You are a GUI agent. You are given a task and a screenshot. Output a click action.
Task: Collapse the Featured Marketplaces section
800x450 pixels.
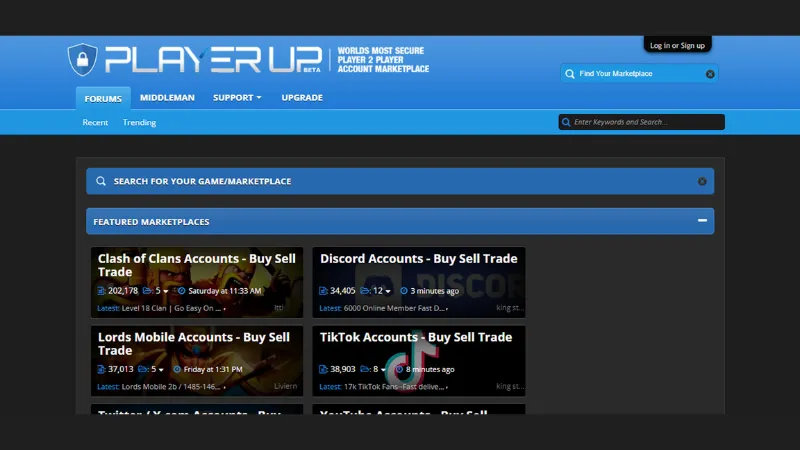[x=702, y=220]
